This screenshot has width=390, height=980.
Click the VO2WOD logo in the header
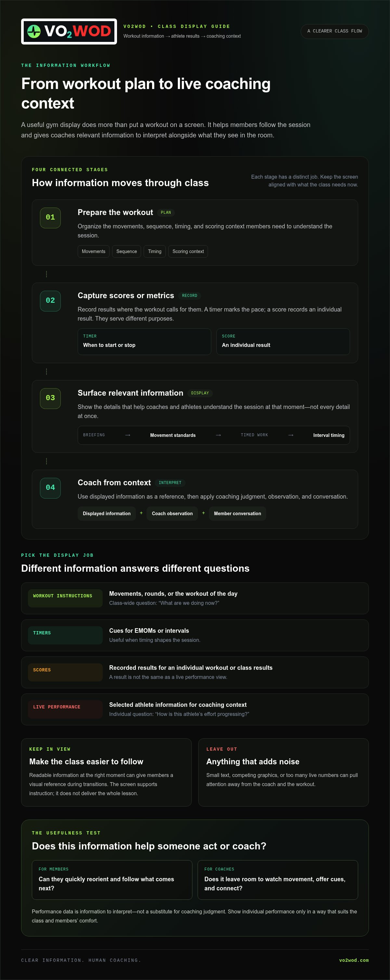click(69, 32)
